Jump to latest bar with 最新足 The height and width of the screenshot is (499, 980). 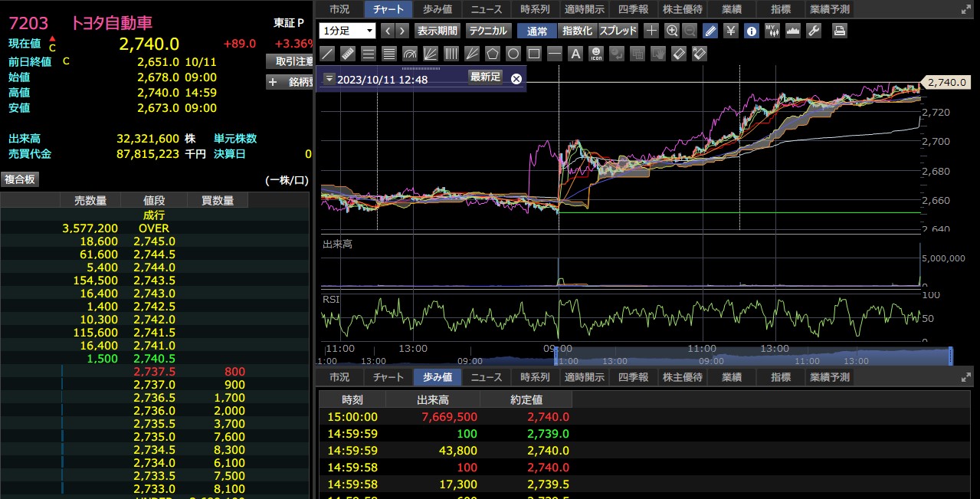coord(485,77)
